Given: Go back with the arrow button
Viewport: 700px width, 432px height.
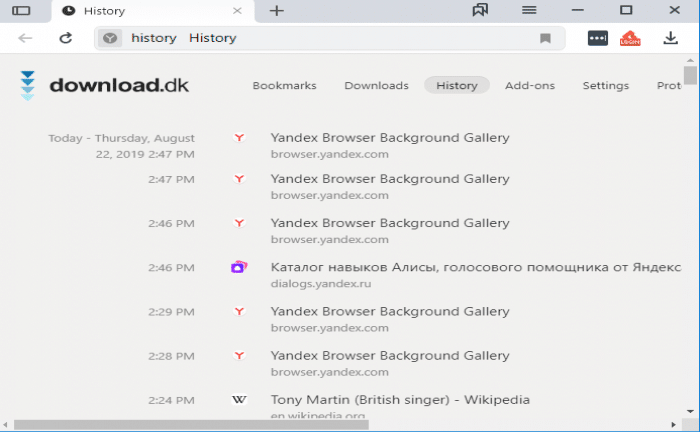Looking at the screenshot, I should [x=25, y=38].
